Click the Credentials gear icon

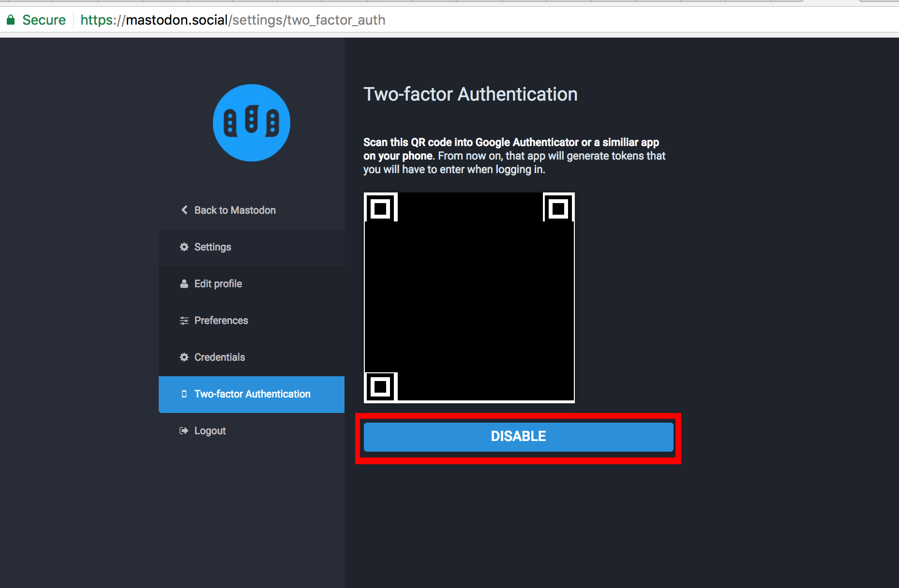(x=184, y=357)
